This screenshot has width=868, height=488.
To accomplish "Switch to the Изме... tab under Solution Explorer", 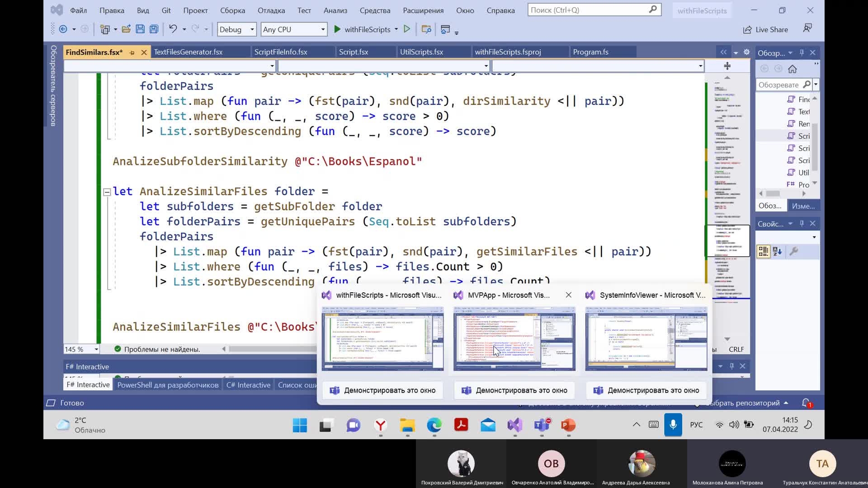I will [x=803, y=206].
